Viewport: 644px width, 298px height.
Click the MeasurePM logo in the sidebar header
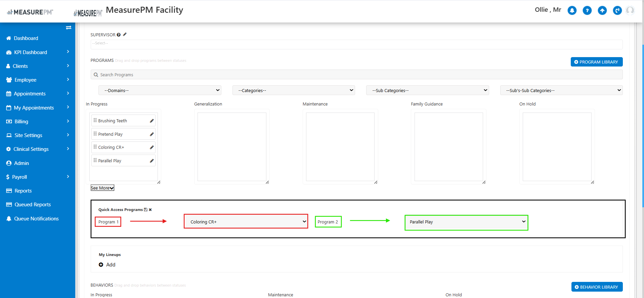[x=30, y=12]
